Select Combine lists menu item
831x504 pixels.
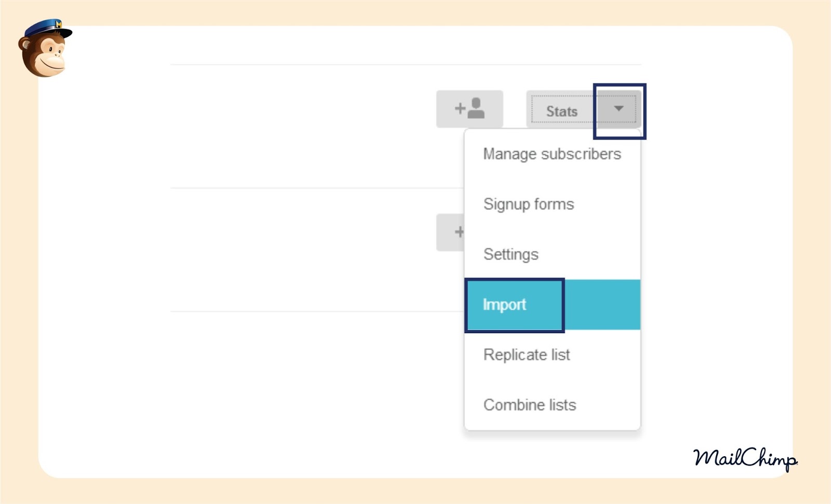530,405
